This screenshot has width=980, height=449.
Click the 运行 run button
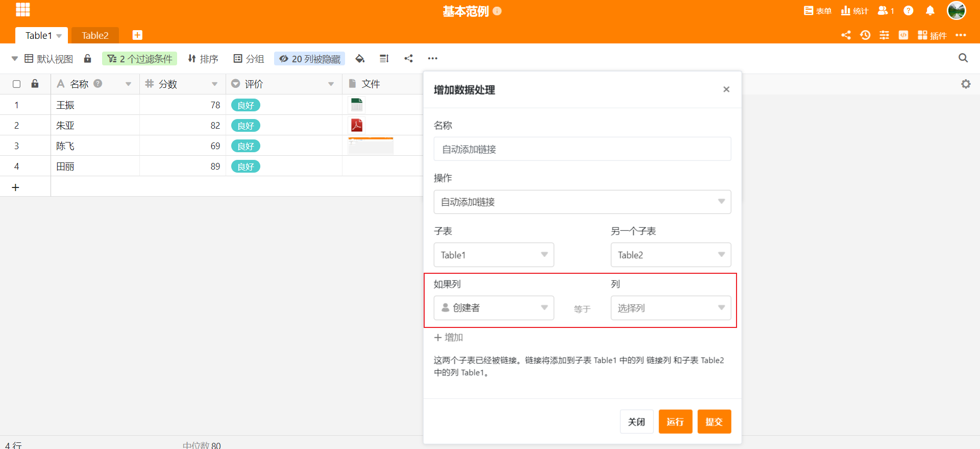[x=675, y=421]
